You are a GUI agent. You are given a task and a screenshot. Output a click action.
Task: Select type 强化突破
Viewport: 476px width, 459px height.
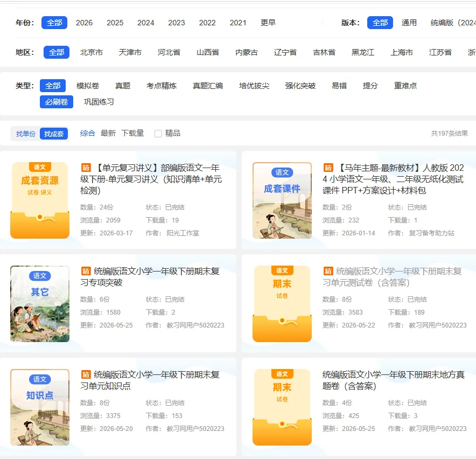pyautogui.click(x=300, y=86)
